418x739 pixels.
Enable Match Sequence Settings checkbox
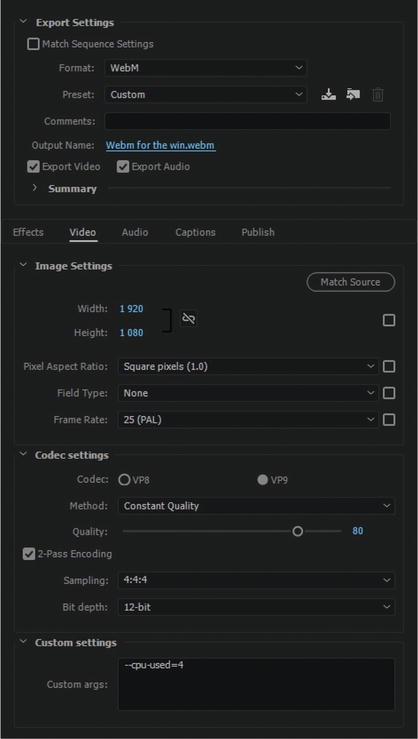pos(33,44)
